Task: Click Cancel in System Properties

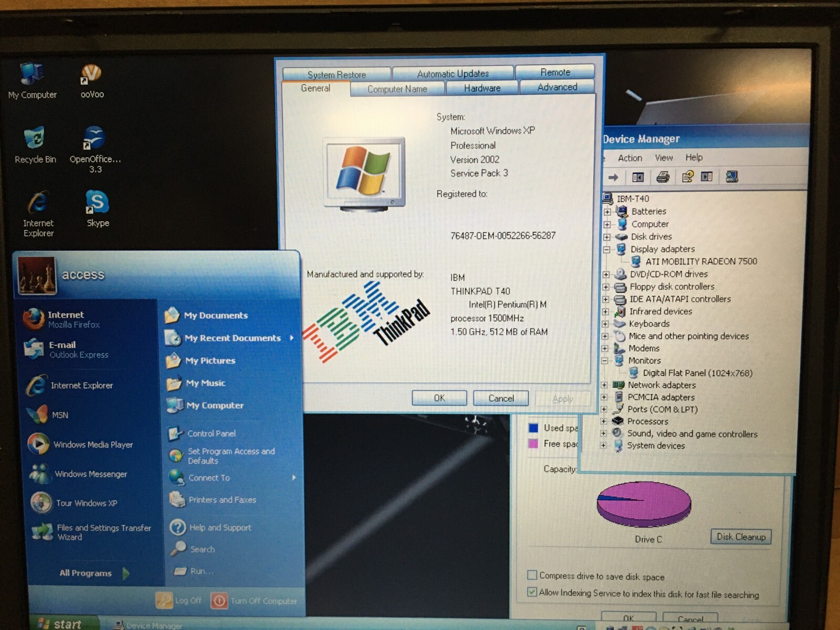Action: coord(501,398)
